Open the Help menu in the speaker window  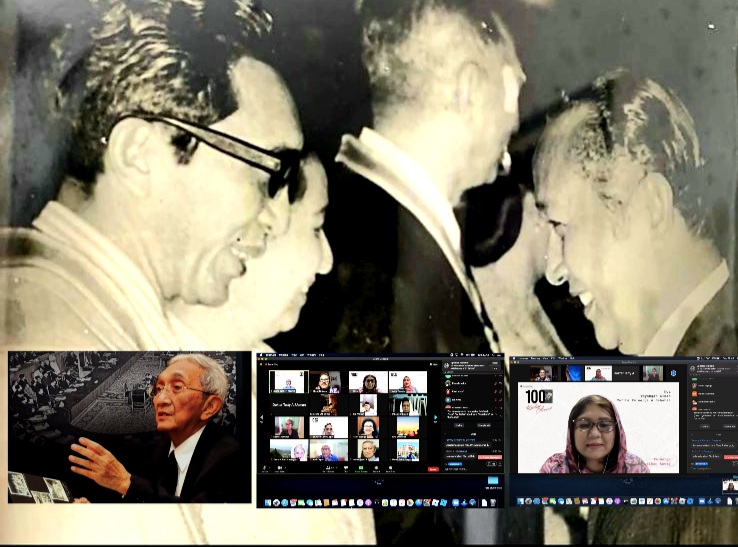click(x=572, y=358)
